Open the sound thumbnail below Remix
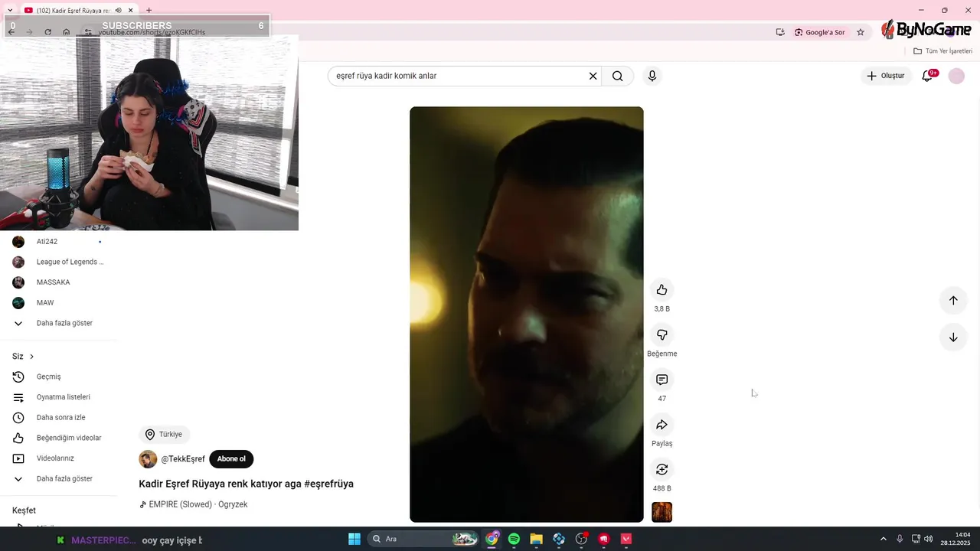This screenshot has width=980, height=551. click(661, 512)
